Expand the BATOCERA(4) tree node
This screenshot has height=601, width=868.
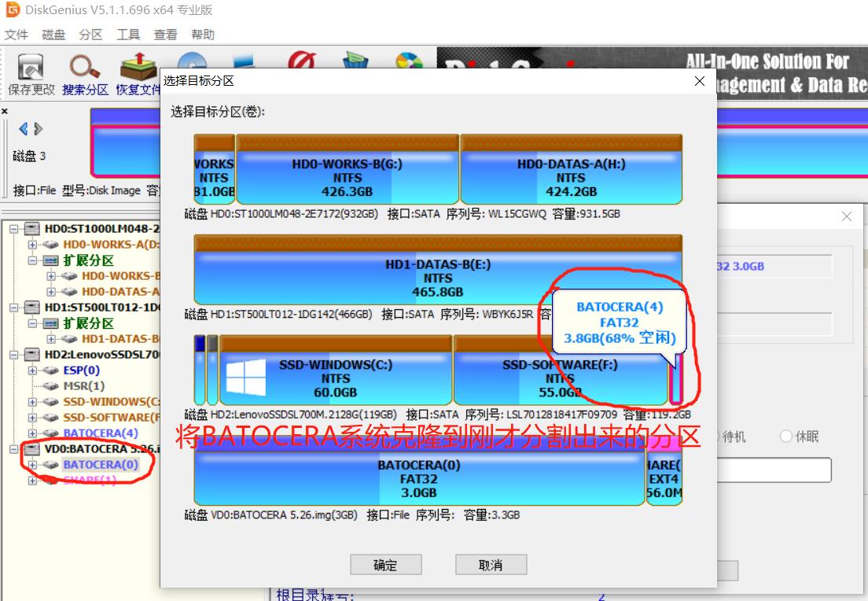32,433
